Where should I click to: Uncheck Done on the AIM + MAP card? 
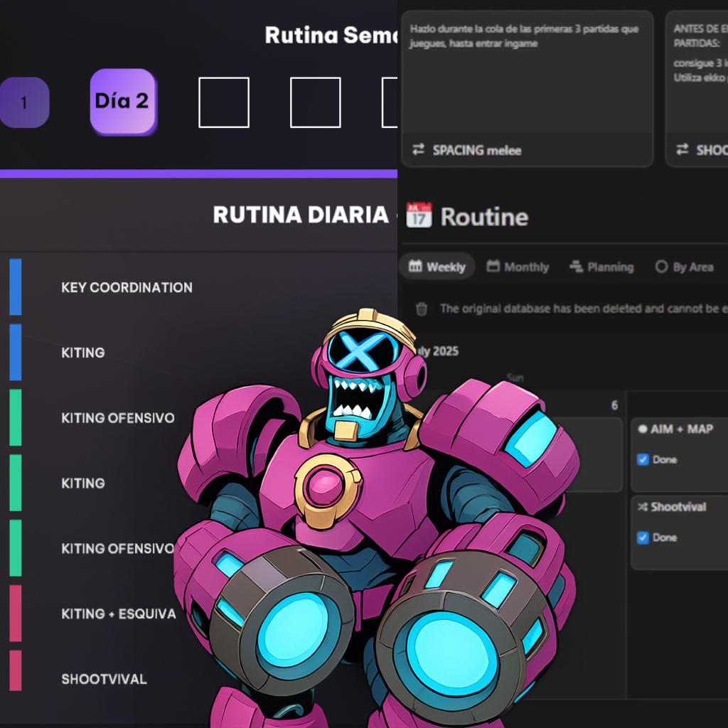[x=643, y=459]
